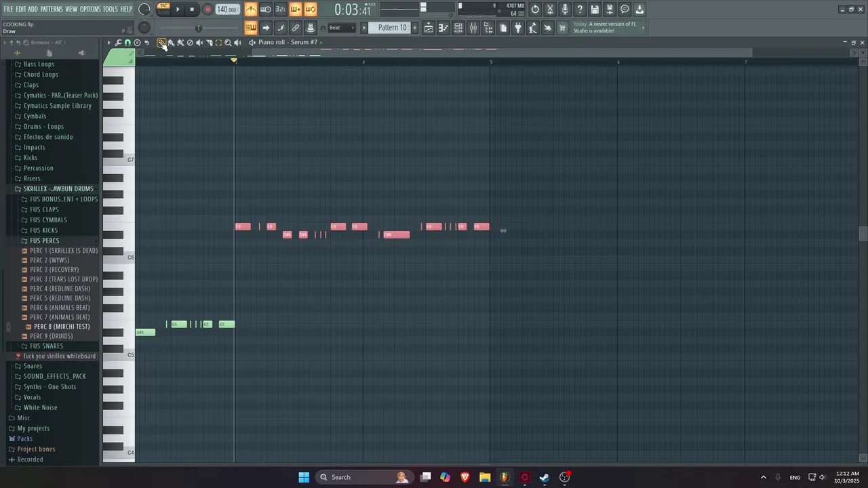Open the EDIT menu
This screenshot has width=868, height=488.
21,9
